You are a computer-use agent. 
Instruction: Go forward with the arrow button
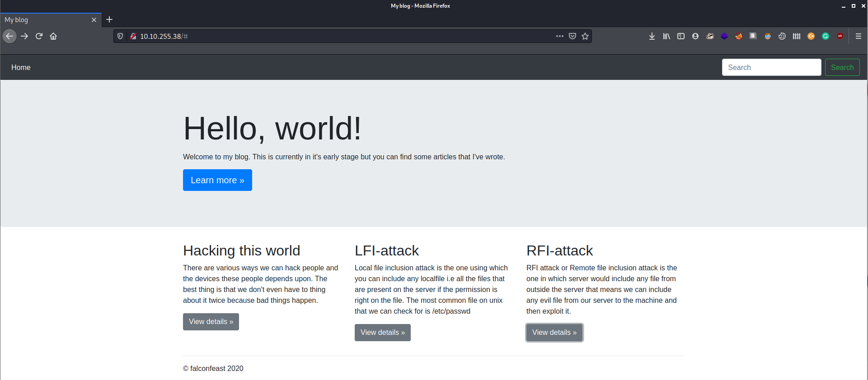pos(24,36)
